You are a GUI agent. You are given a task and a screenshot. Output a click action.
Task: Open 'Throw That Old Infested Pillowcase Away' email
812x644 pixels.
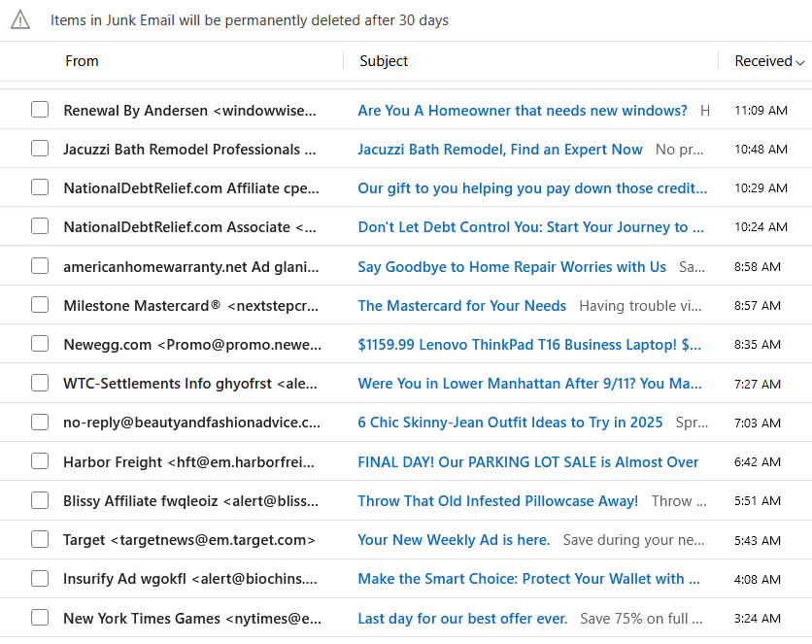point(497,500)
